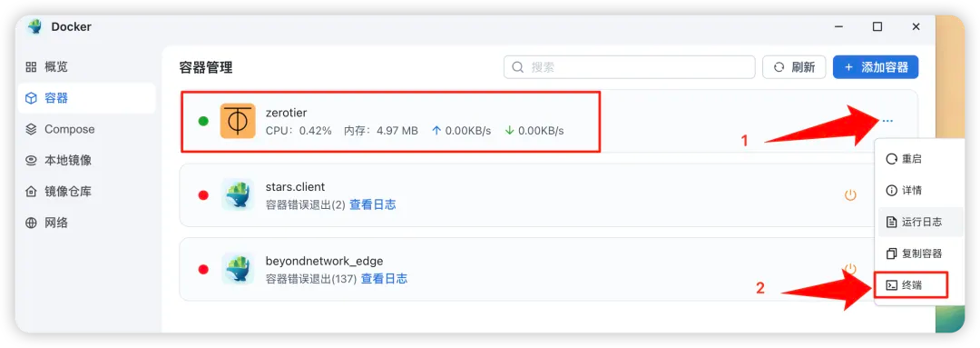Select the zerotier container name

(286, 113)
